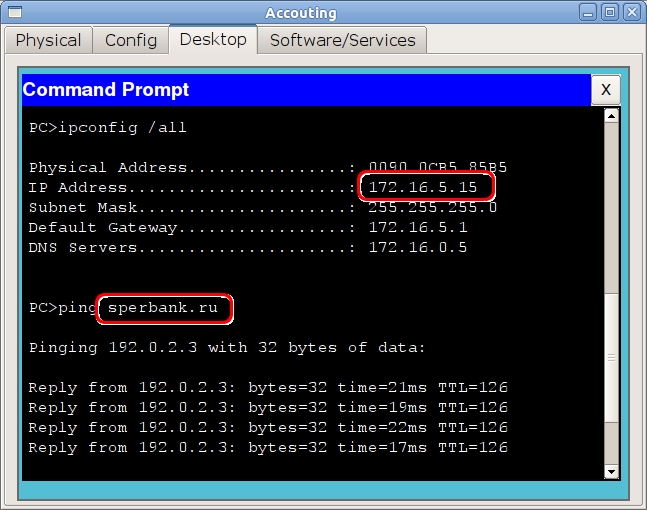Click the DNS Servers 172.16.0.5 value

click(x=418, y=248)
